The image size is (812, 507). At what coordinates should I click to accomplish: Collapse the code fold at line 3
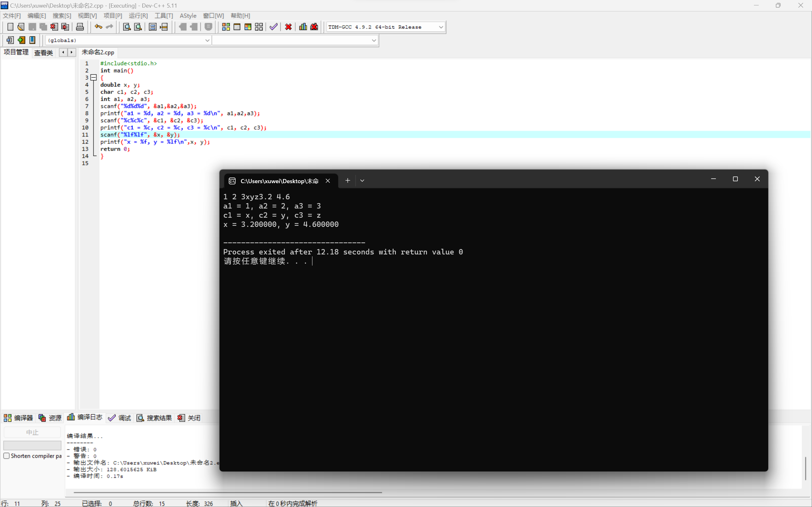coord(94,77)
